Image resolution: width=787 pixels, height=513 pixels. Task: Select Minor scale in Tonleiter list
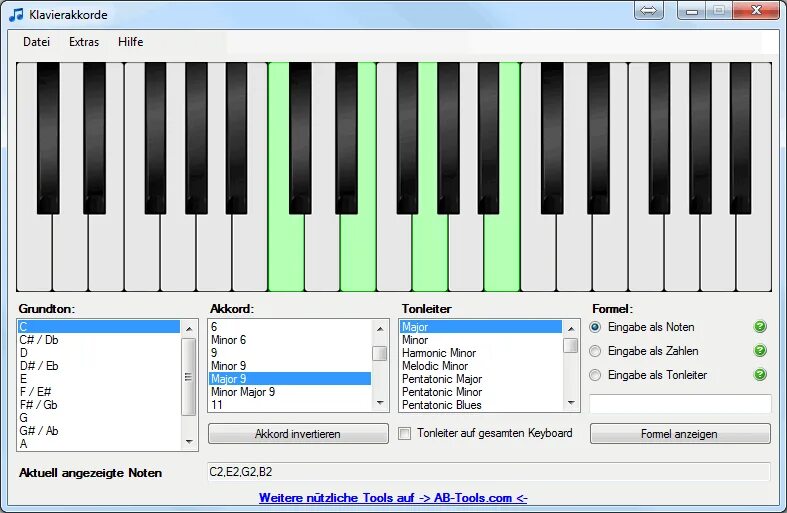tap(481, 340)
